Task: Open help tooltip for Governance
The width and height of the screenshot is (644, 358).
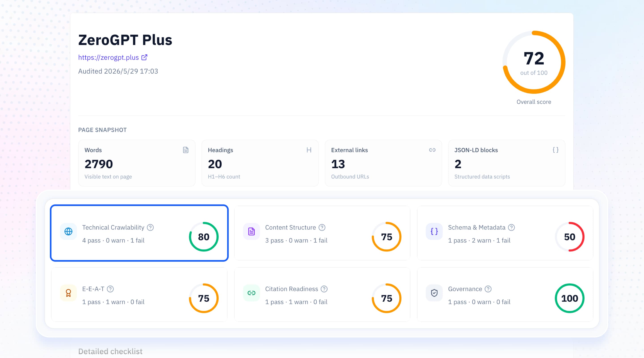Action: (x=488, y=289)
